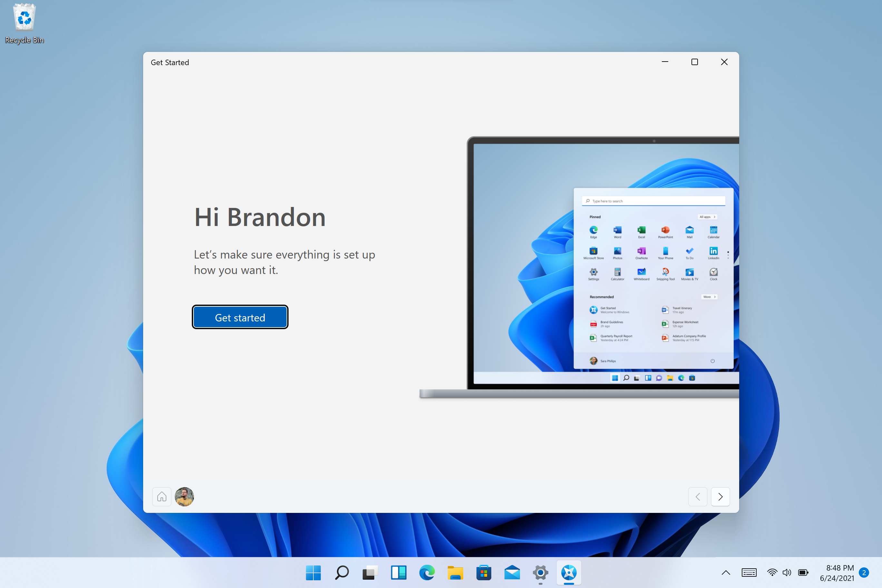882x588 pixels.
Task: Navigate forward using arrow button
Action: (x=720, y=497)
